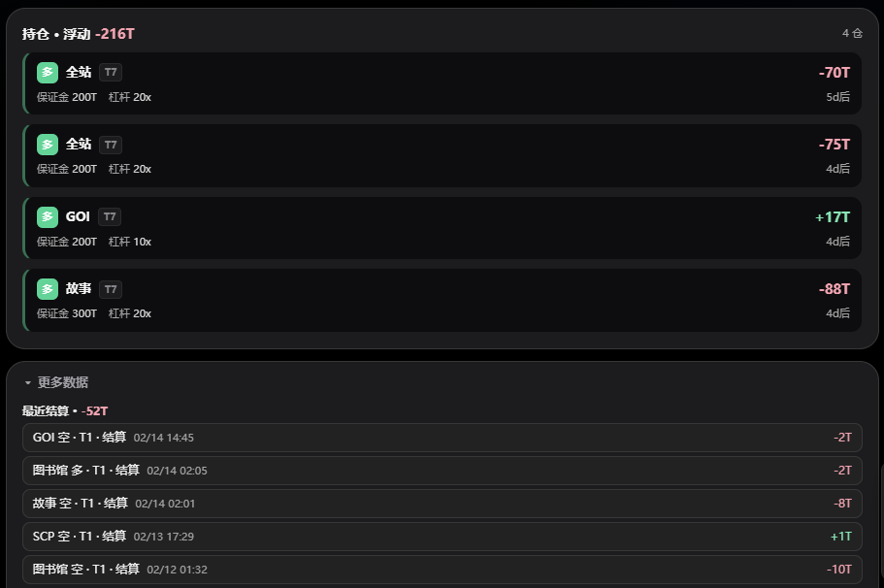Click the 多 badge on the 故事 position
884x588 pixels.
pos(48,288)
